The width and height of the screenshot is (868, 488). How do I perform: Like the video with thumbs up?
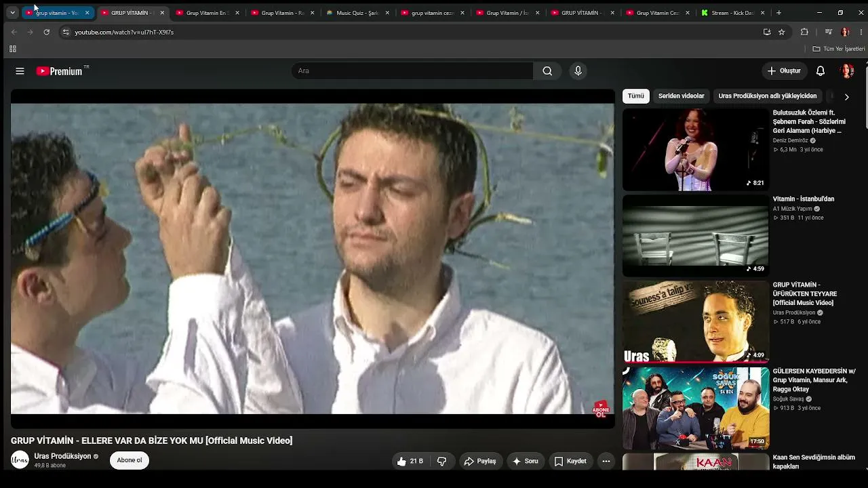(x=410, y=461)
